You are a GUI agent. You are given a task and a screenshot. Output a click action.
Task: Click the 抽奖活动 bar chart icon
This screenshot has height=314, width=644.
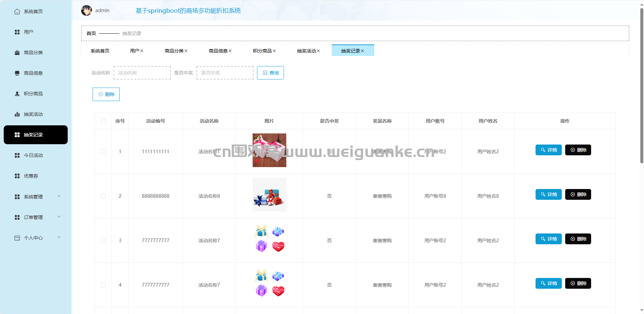coord(17,114)
